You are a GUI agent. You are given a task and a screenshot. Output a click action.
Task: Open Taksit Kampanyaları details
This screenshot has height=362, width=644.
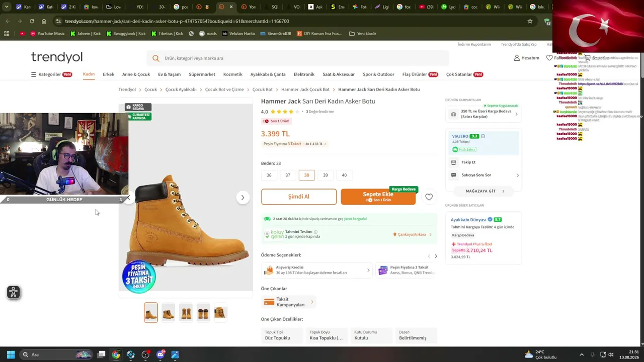(289, 302)
